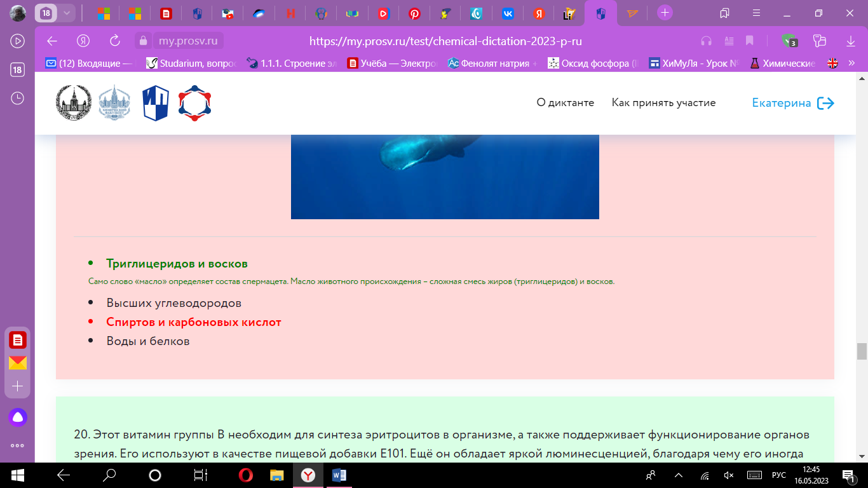Launch Alice assistant purple icon in sidebar

pos(18,417)
